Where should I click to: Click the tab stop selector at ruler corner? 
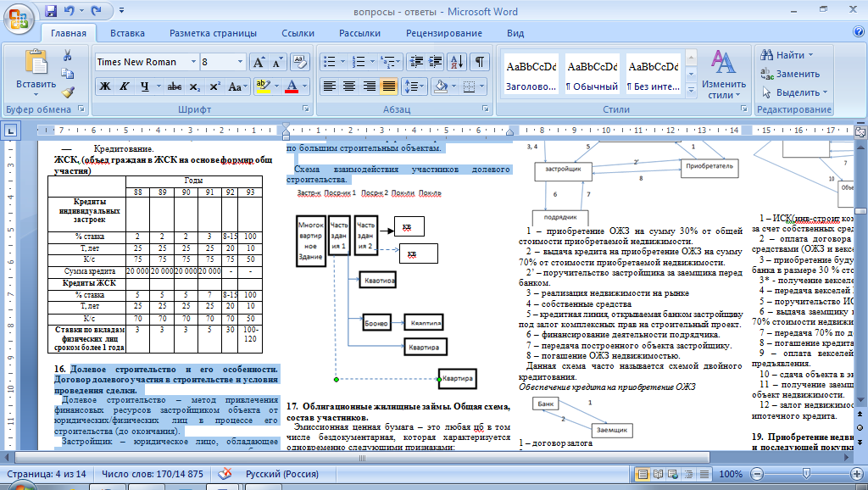pyautogui.click(x=10, y=131)
